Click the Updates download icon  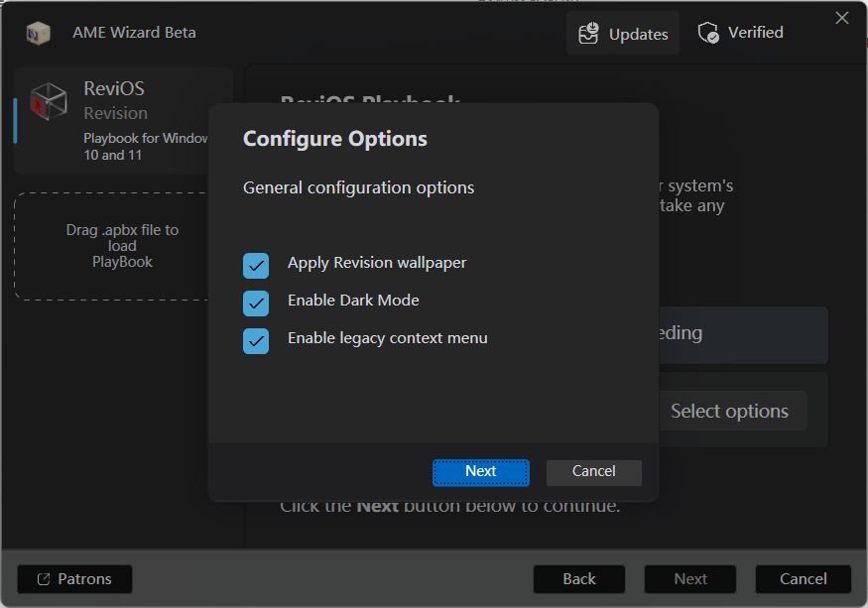(x=589, y=33)
